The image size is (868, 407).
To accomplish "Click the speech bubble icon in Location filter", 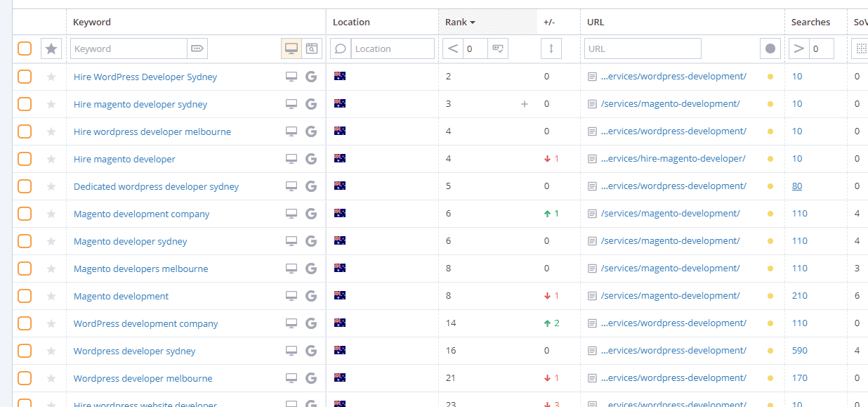I will (341, 49).
